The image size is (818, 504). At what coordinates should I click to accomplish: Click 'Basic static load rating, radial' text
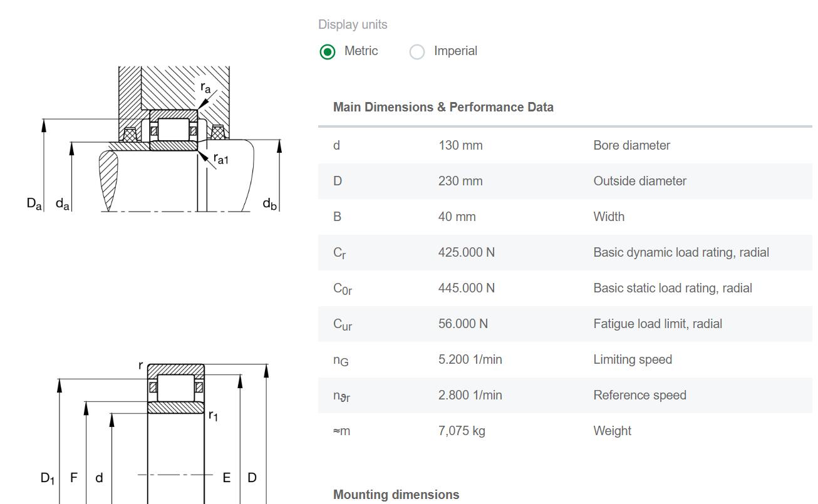tap(673, 288)
